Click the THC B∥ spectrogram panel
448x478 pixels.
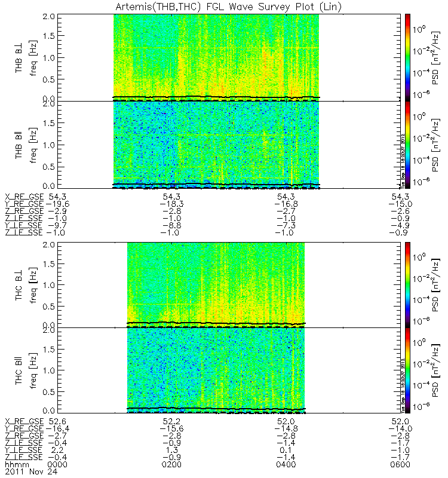229,370
